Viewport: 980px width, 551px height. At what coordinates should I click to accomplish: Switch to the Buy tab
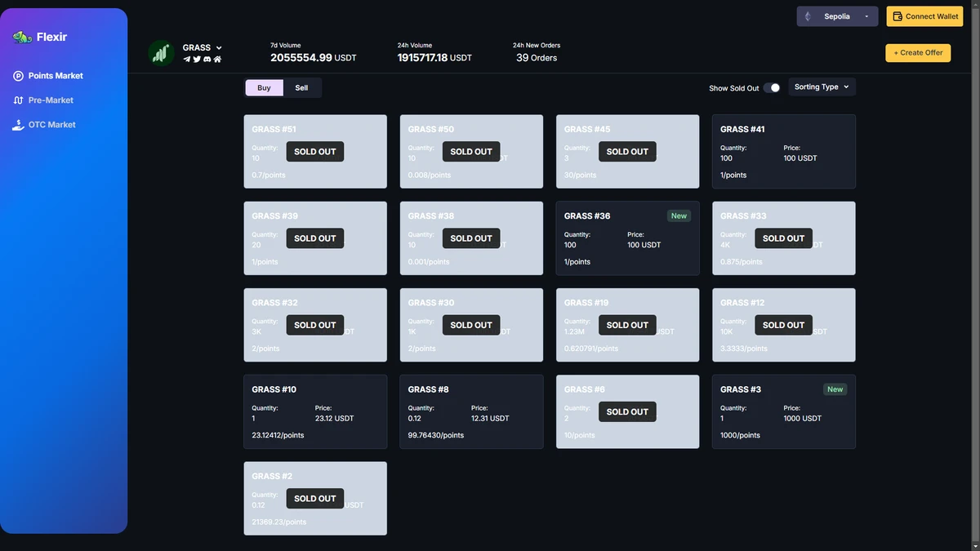click(264, 88)
